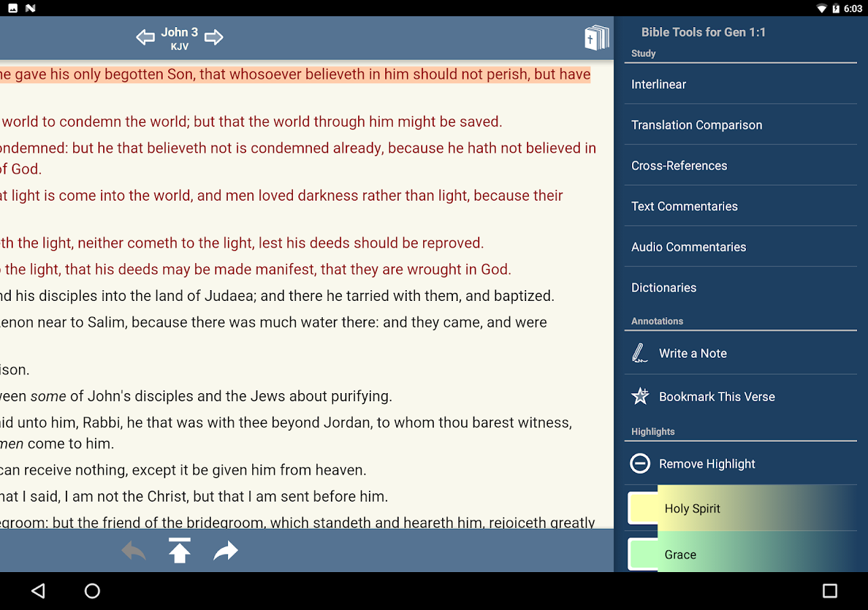
Task: Go to next chapter with right arrow
Action: [214, 37]
